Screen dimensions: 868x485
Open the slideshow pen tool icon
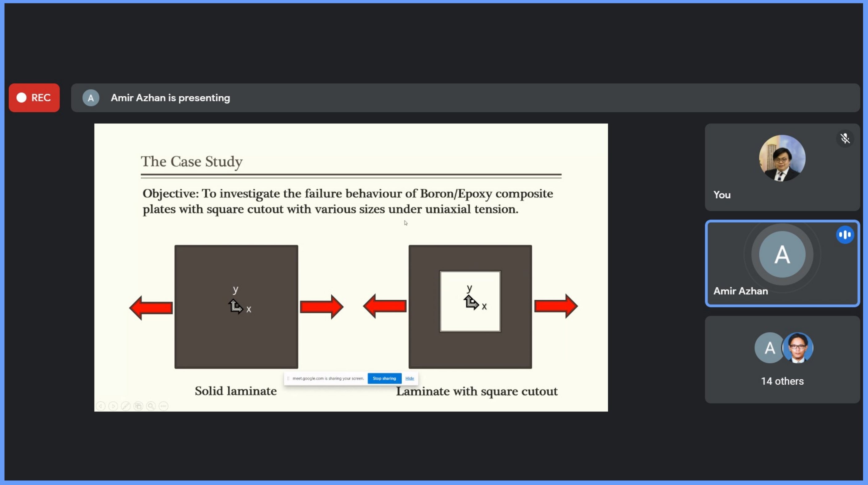click(x=126, y=406)
